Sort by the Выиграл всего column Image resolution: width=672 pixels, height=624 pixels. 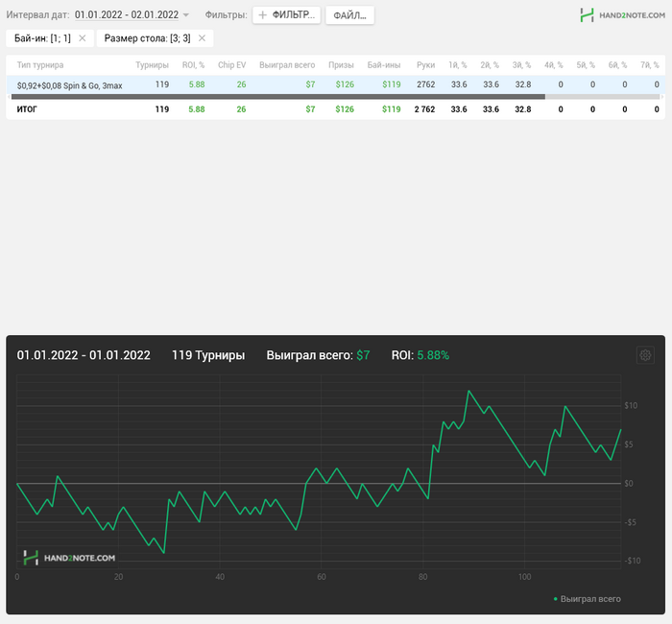(x=287, y=64)
